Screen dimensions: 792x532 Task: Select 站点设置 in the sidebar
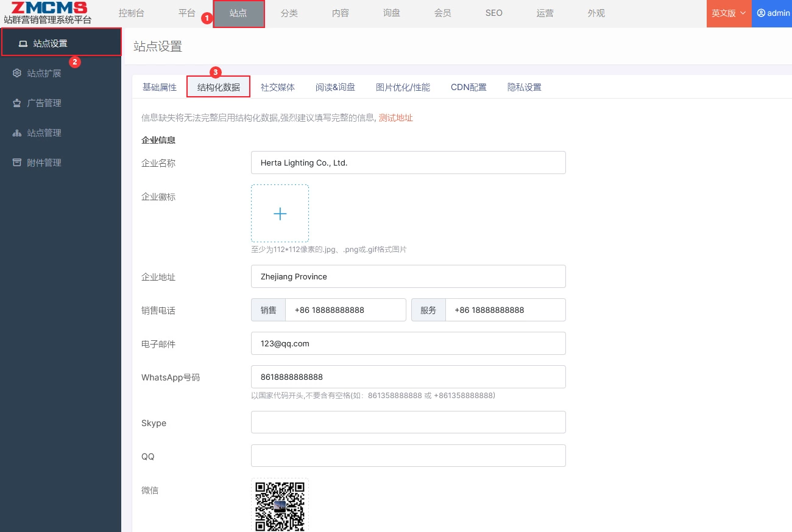tap(61, 44)
